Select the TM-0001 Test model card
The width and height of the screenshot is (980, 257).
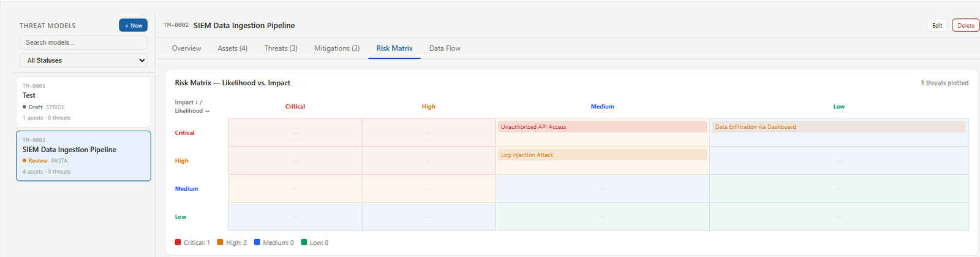[83, 102]
